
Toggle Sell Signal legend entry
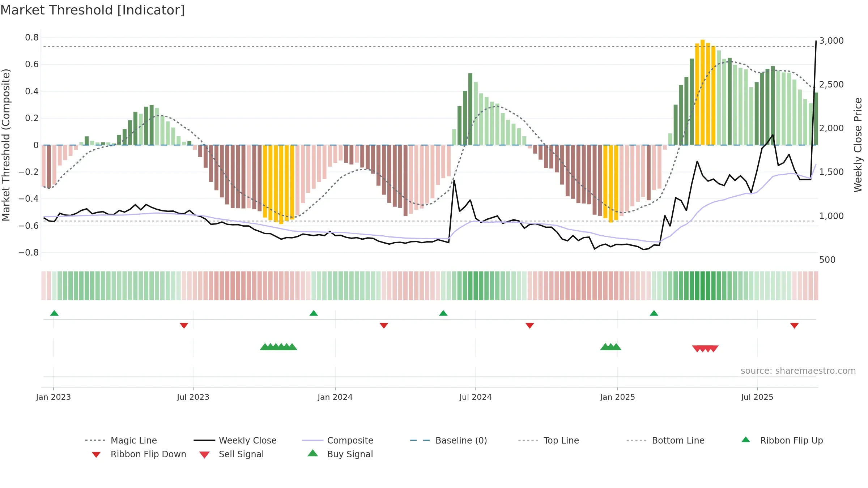pos(231,454)
